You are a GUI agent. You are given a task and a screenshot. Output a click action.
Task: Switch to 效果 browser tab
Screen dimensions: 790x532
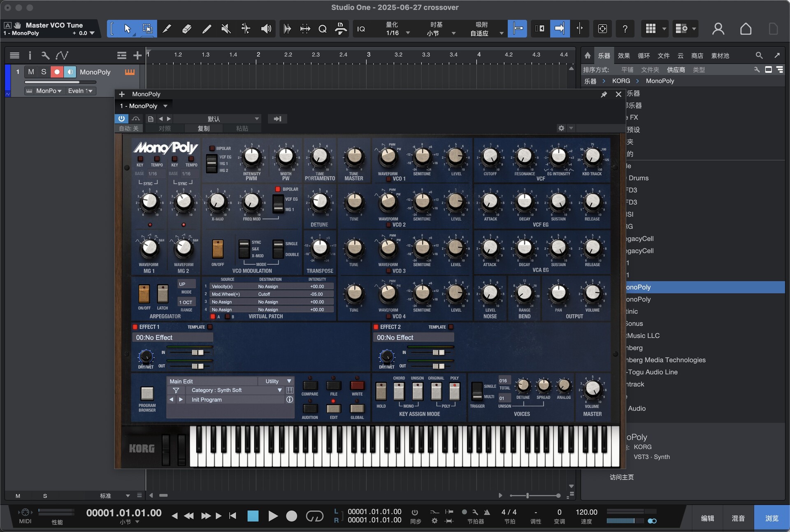coord(624,56)
